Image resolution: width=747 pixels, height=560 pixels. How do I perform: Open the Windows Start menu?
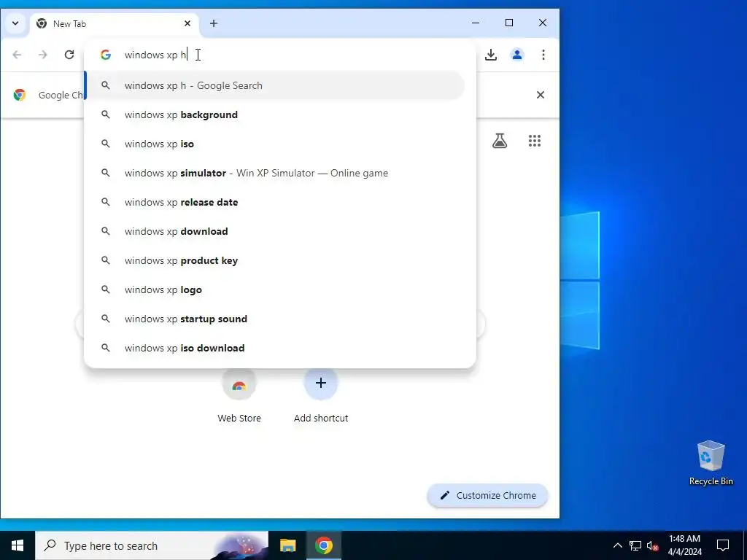18,545
